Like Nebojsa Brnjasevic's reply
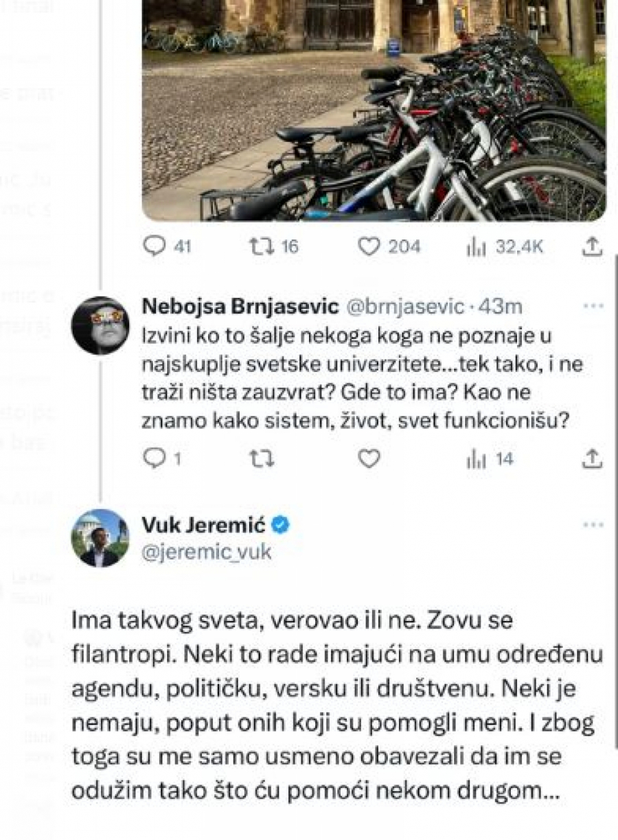This screenshot has width=618, height=840. [370, 459]
